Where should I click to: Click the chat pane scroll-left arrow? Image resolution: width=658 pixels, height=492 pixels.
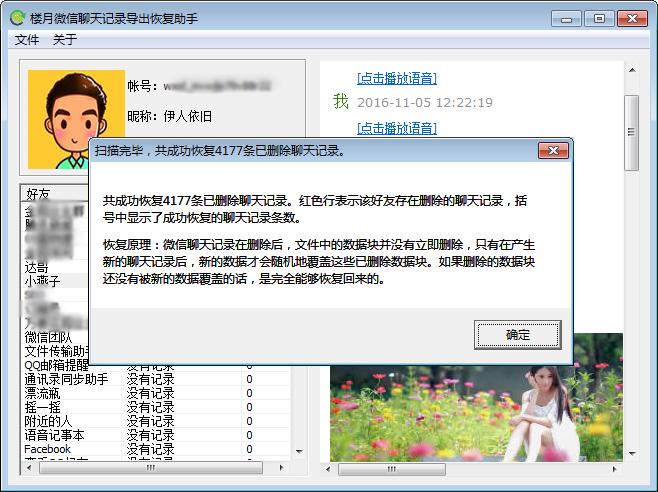328,469
